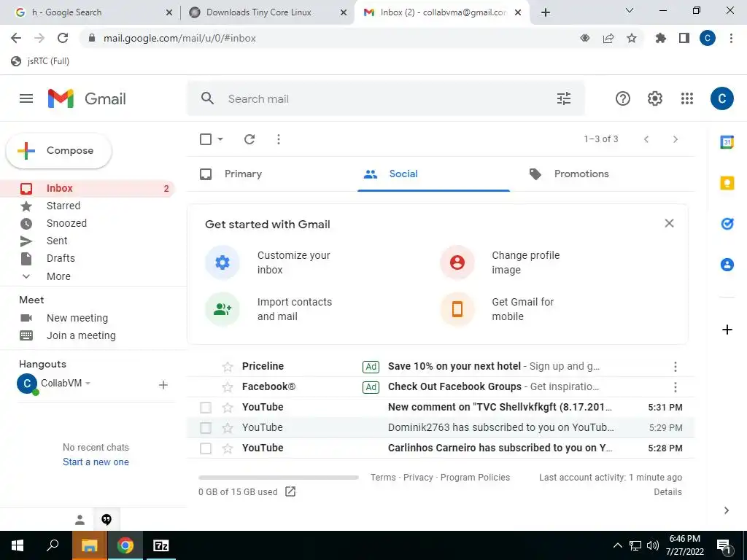Open the Google apps grid
Screen dimensions: 747x560
(687, 98)
